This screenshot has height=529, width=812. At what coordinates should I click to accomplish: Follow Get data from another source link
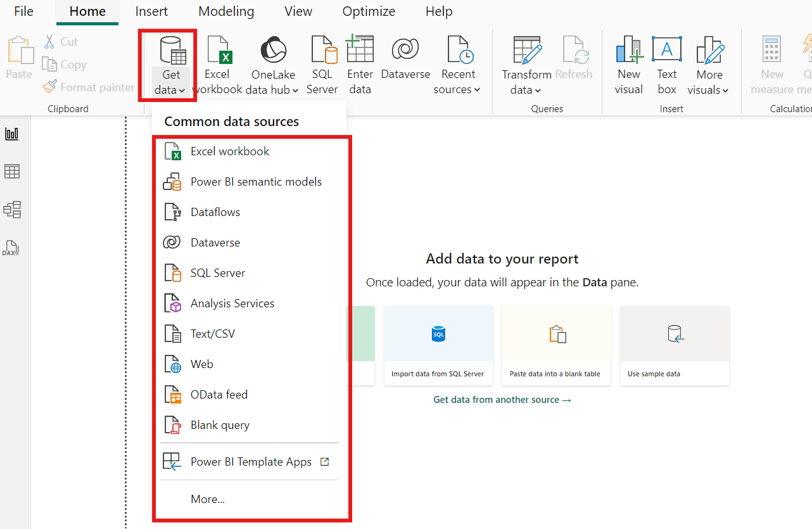point(502,400)
